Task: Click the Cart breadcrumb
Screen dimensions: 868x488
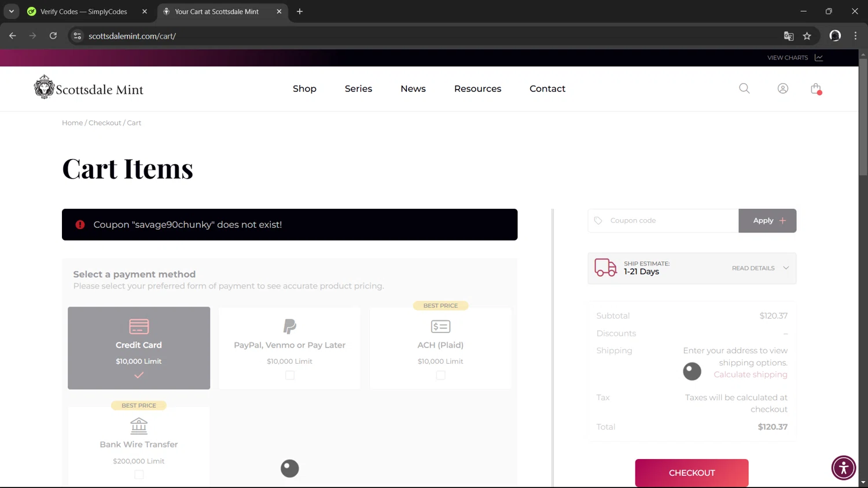Action: click(x=134, y=123)
